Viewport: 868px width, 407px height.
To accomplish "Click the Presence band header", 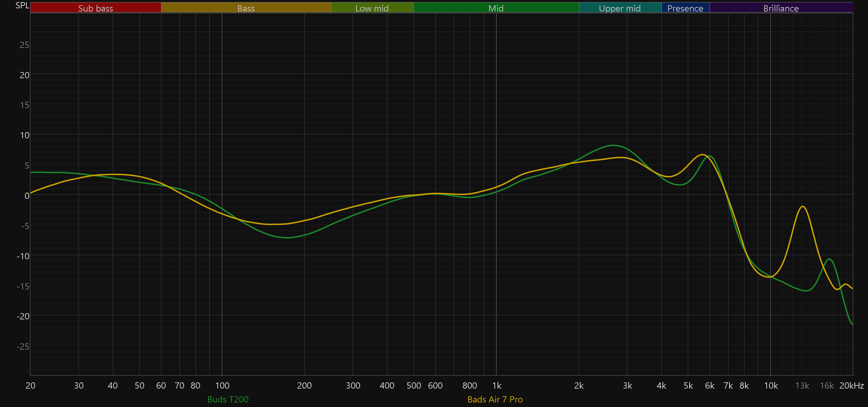I will tap(685, 8).
